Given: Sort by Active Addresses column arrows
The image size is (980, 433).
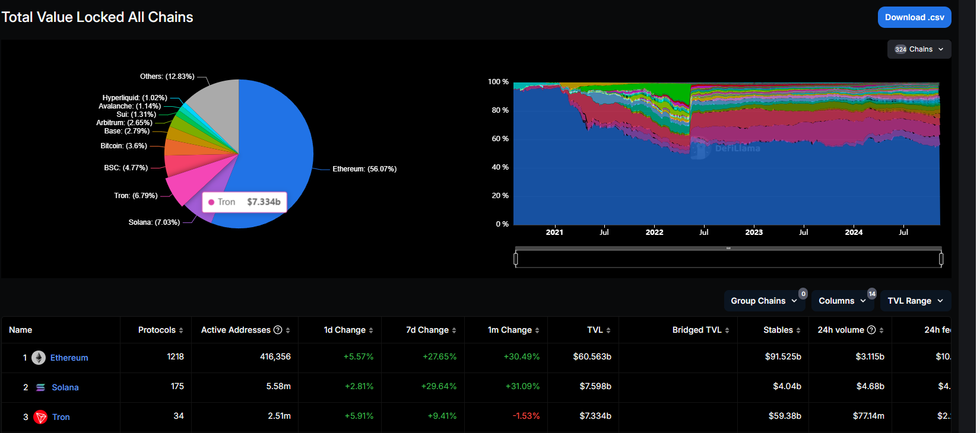Looking at the screenshot, I should click(288, 330).
